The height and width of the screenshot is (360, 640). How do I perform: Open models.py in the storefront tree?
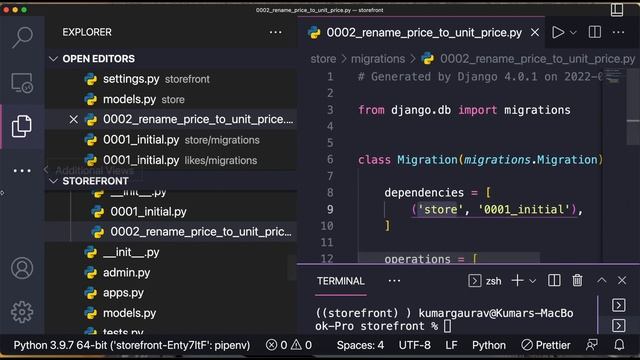point(171,313)
